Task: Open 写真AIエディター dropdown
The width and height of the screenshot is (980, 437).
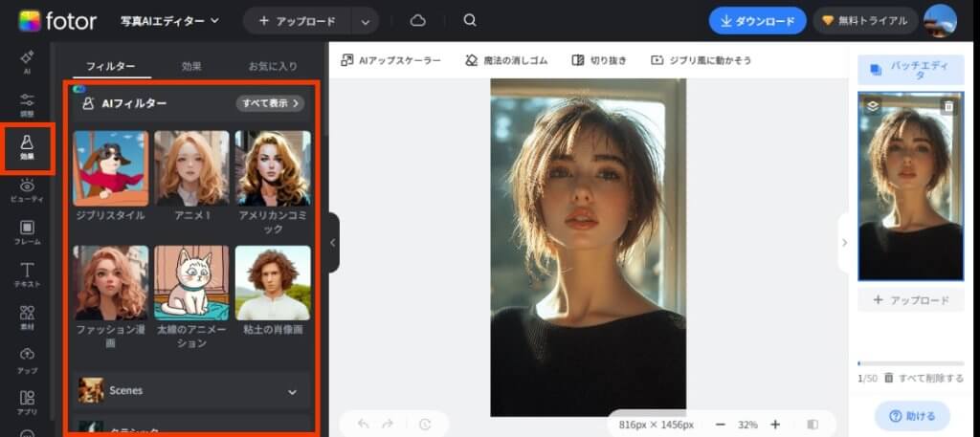Action: click(169, 21)
